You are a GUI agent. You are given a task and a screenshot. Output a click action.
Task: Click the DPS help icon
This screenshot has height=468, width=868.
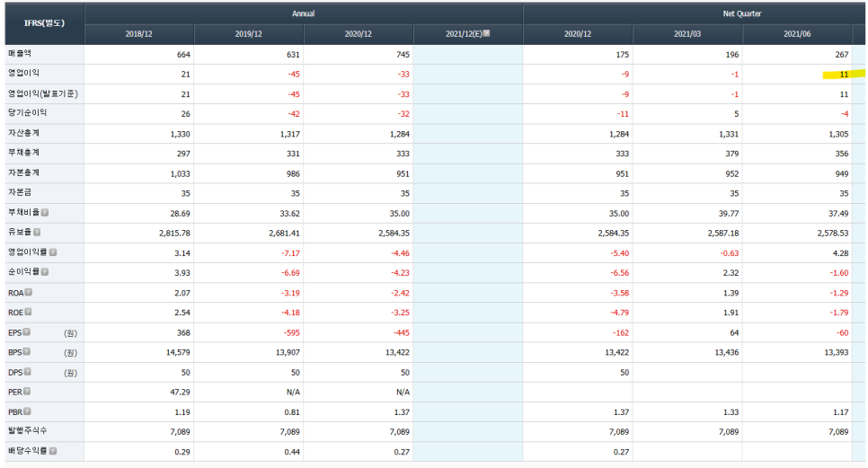tap(28, 372)
